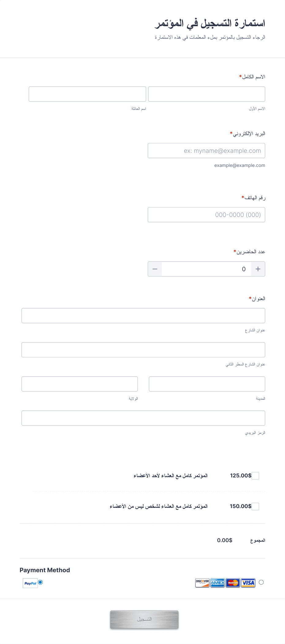Check the $150.00 non-member conference option

click(255, 507)
